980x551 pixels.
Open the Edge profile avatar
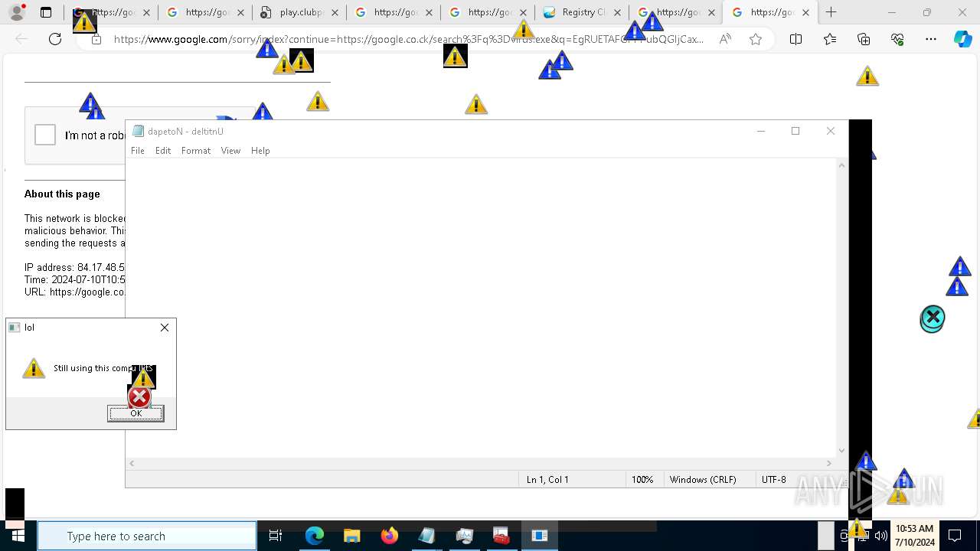(17, 12)
